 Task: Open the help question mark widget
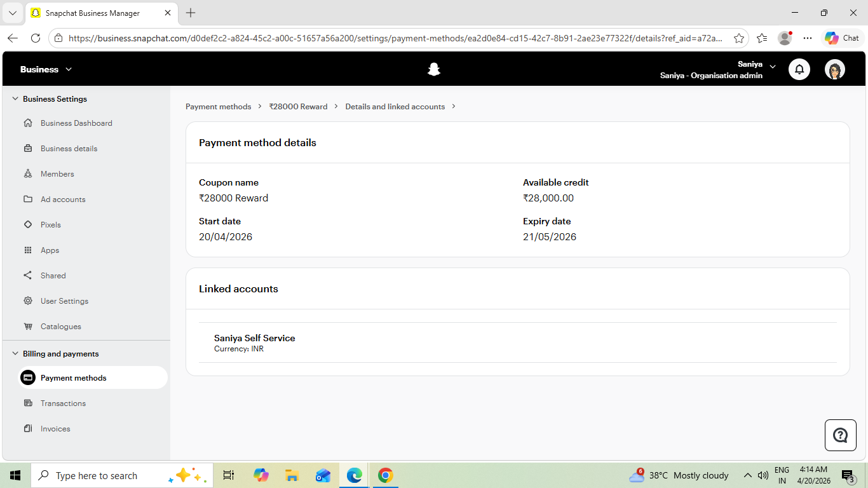pos(841,435)
